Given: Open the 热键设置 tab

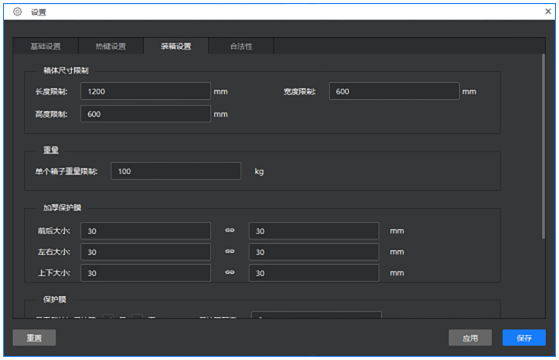Looking at the screenshot, I should coord(111,46).
